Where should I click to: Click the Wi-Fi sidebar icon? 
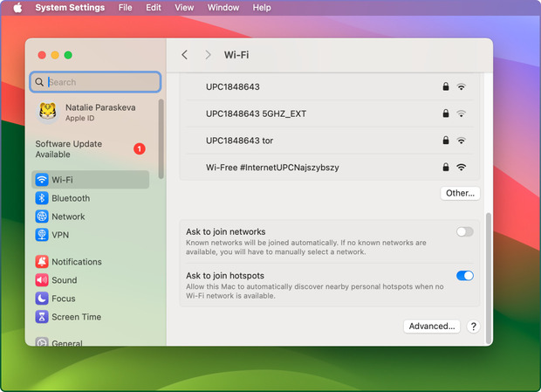(x=42, y=180)
